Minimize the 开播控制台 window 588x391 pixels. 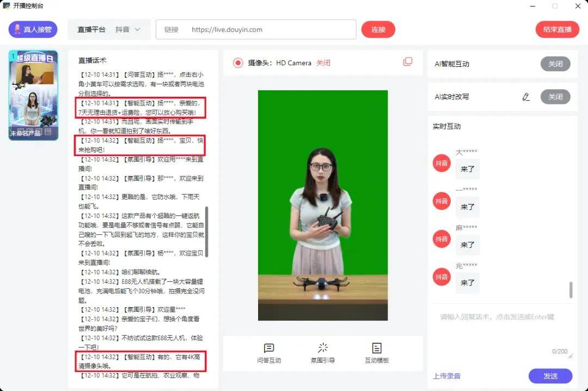pyautogui.click(x=532, y=7)
